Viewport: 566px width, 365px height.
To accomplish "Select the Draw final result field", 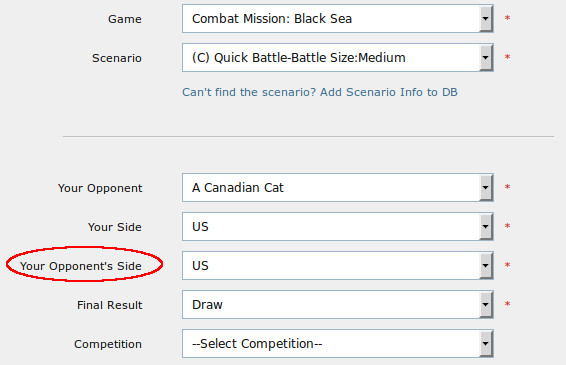I will 338,305.
